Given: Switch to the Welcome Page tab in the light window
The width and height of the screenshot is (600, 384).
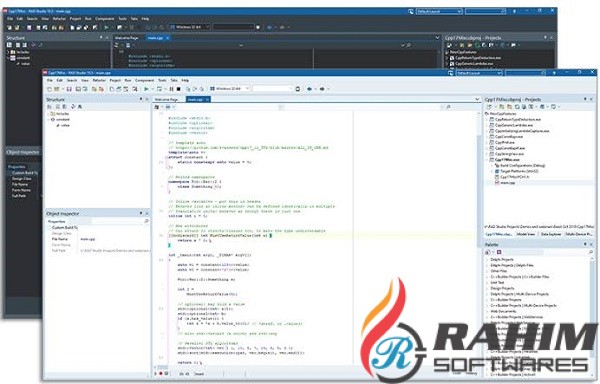Looking at the screenshot, I should point(166,99).
